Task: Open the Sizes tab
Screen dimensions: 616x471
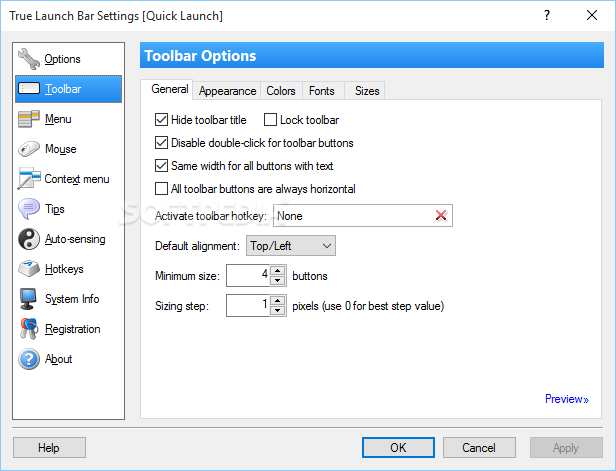Action: [x=367, y=91]
